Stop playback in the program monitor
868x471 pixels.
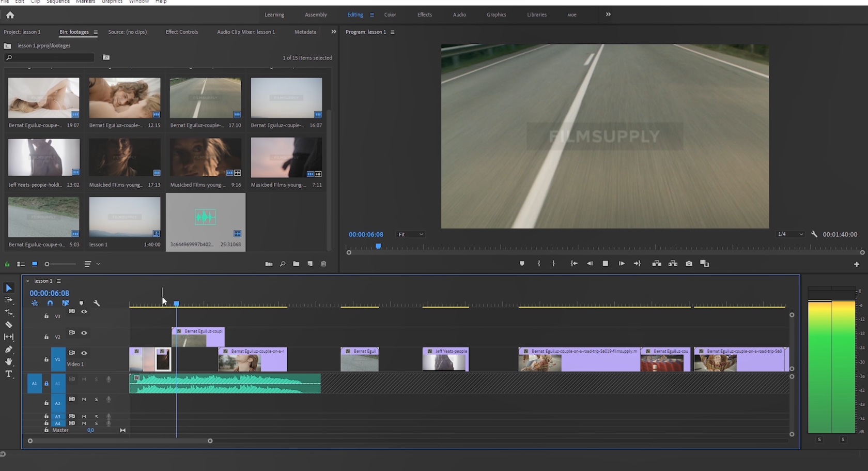tap(606, 264)
